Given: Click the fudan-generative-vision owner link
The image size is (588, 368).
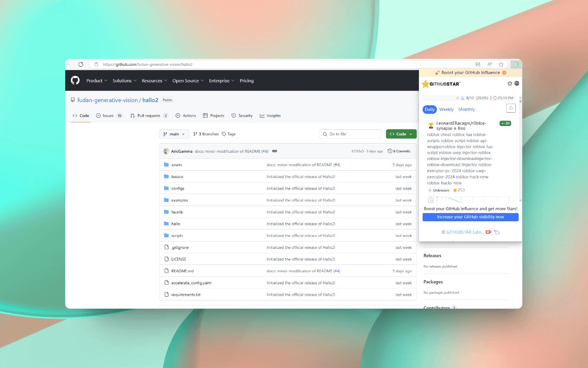Looking at the screenshot, I should point(107,100).
